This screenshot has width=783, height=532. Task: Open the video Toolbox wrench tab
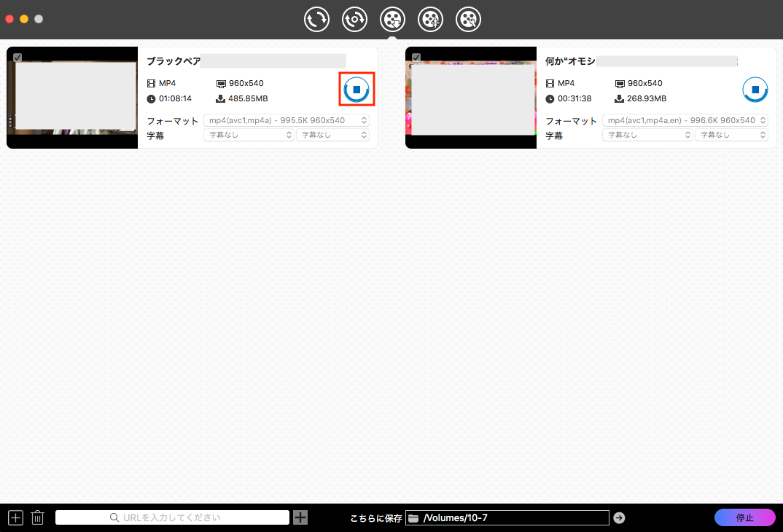(x=468, y=19)
